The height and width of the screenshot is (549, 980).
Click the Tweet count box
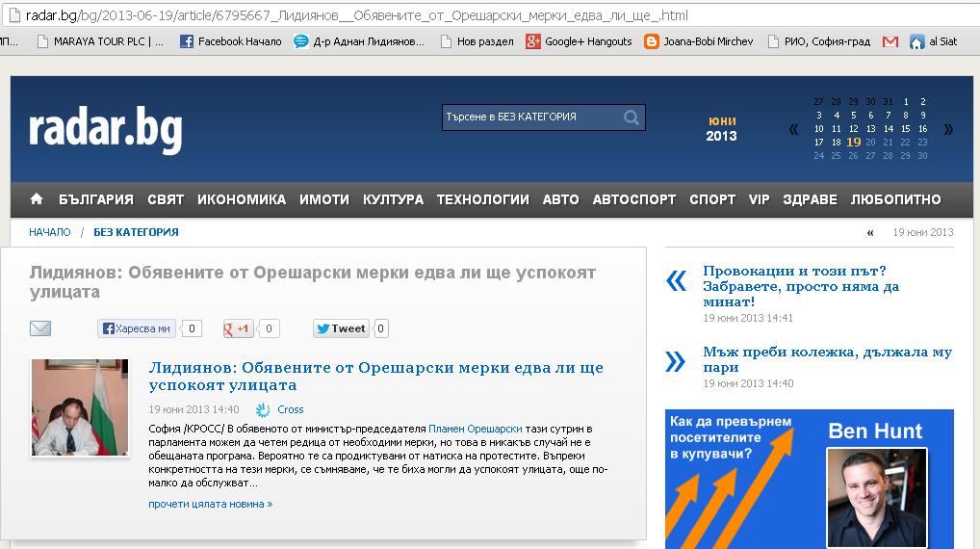[x=380, y=328]
